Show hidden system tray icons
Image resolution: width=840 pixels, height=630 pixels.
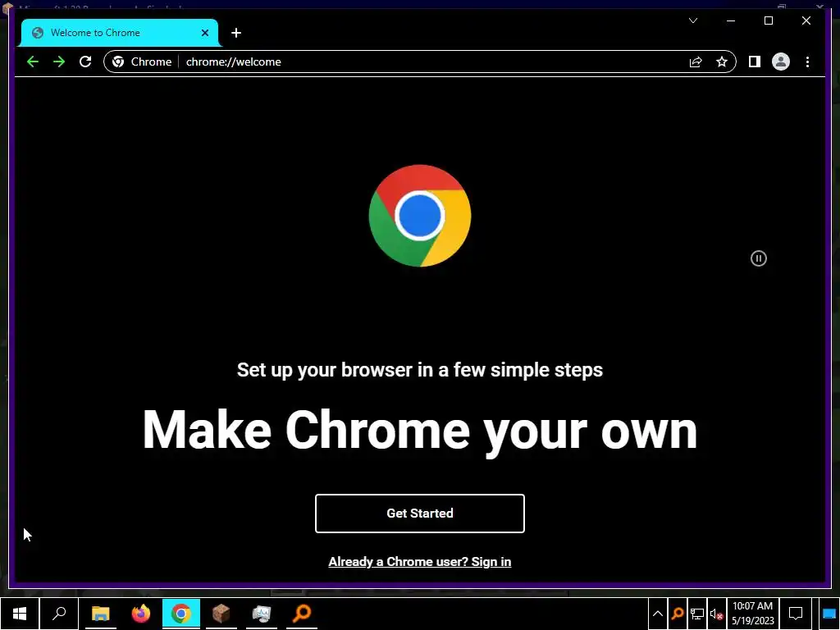click(x=658, y=614)
